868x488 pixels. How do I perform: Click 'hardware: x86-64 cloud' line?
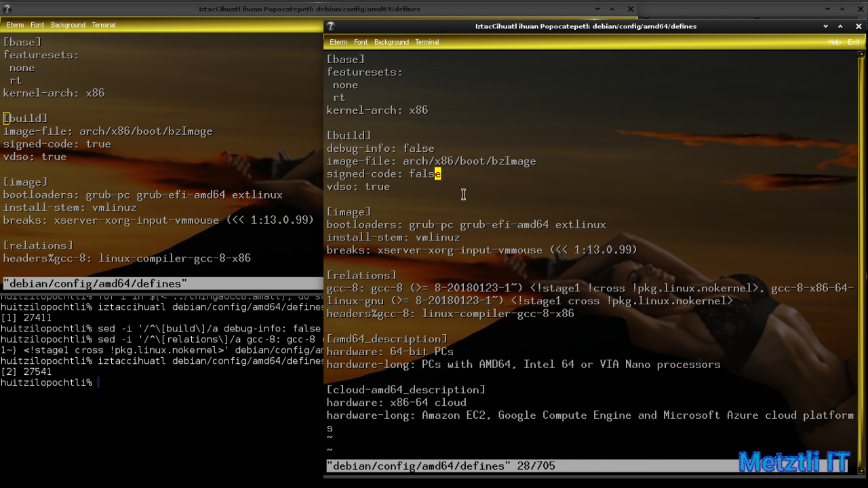(x=396, y=403)
